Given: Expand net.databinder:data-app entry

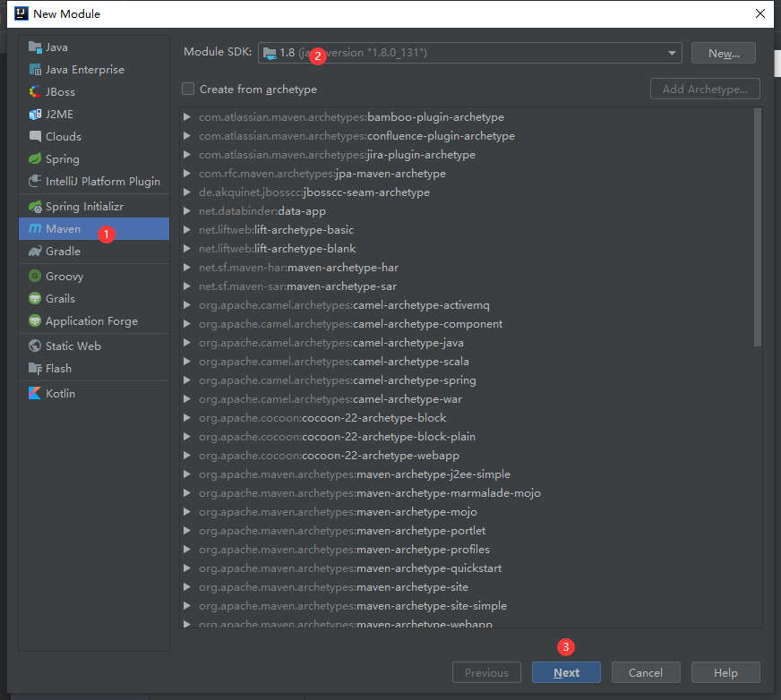Looking at the screenshot, I should point(187,211).
